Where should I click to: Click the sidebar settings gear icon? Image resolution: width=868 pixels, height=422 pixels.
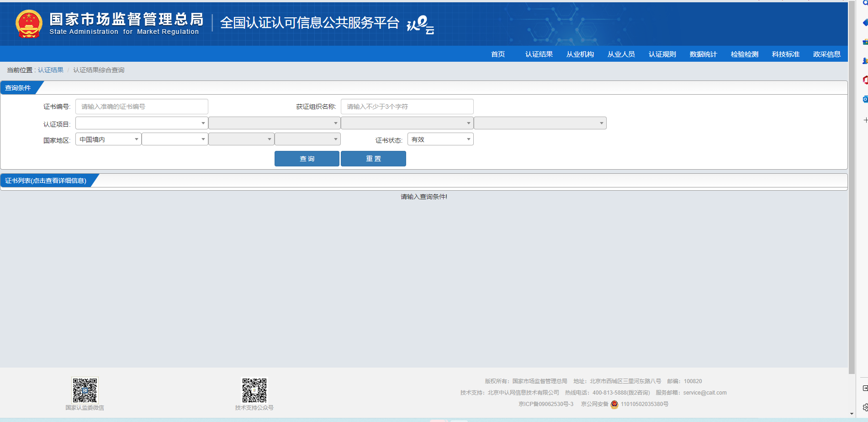click(865, 407)
